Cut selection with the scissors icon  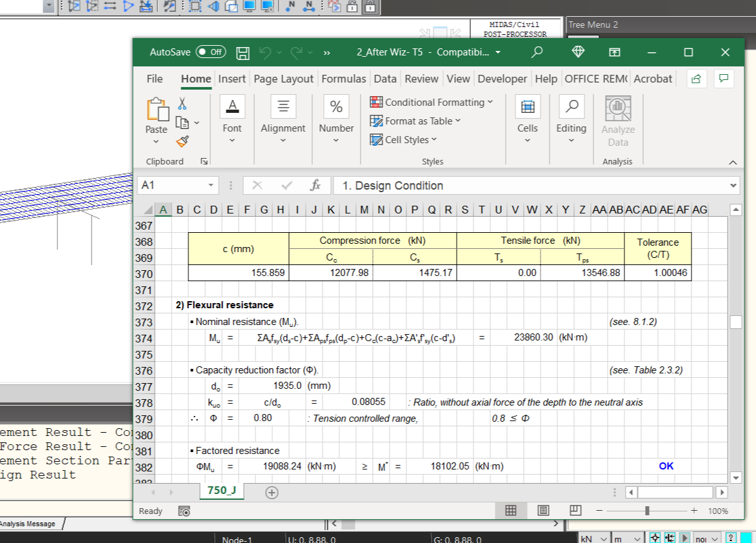click(183, 103)
